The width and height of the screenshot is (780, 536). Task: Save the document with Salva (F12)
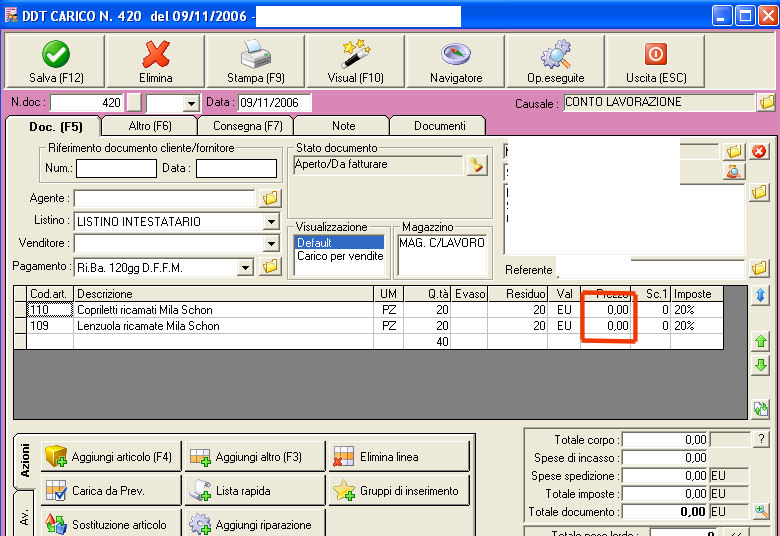pyautogui.click(x=55, y=61)
